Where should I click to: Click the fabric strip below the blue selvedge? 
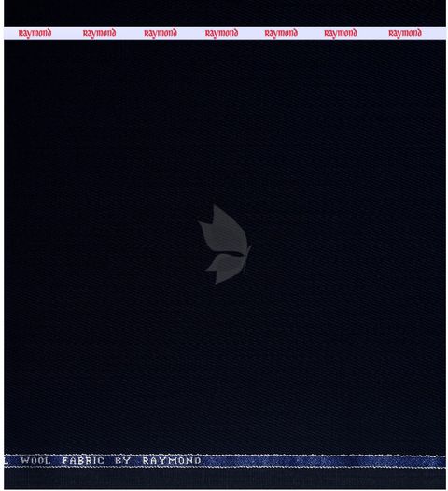(225, 478)
